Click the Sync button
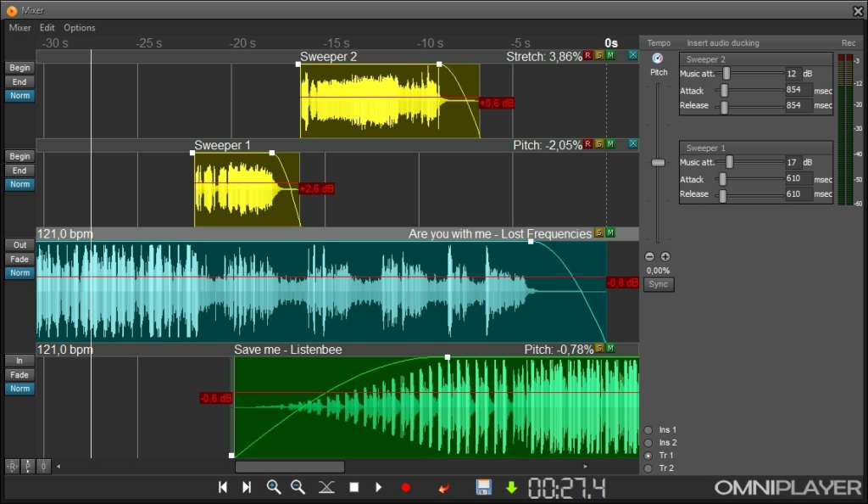This screenshot has height=504, width=868. click(x=658, y=284)
